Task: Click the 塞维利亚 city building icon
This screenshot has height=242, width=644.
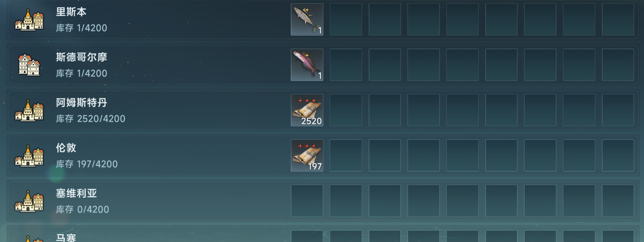Action: pos(29,201)
